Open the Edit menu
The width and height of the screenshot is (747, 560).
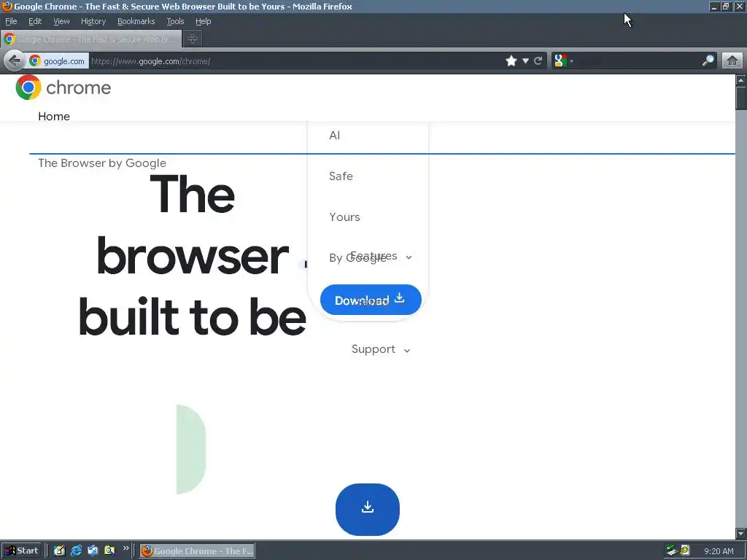(35, 21)
